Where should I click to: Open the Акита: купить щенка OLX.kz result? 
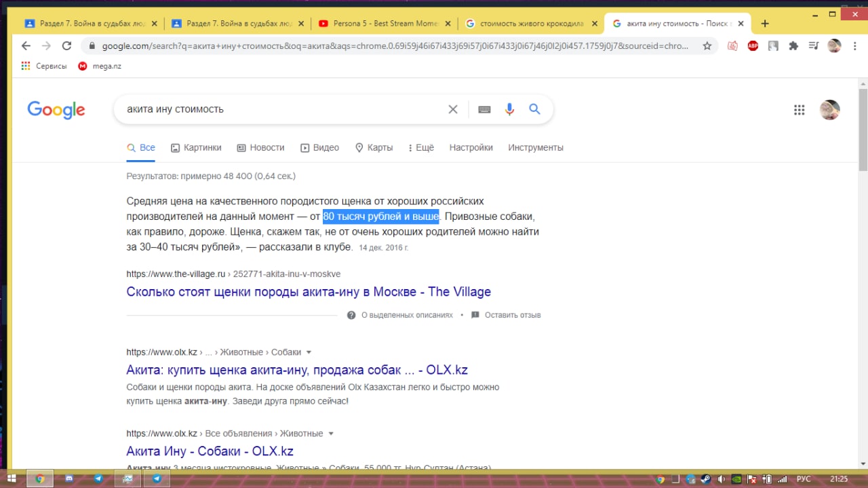[297, 370]
